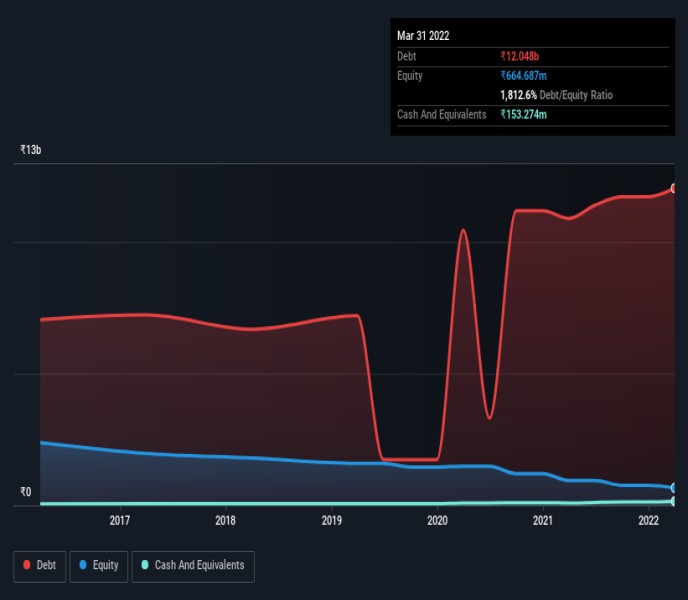This screenshot has width=688, height=600.
Task: Select the 2017 x-axis label
Action: click(120, 520)
